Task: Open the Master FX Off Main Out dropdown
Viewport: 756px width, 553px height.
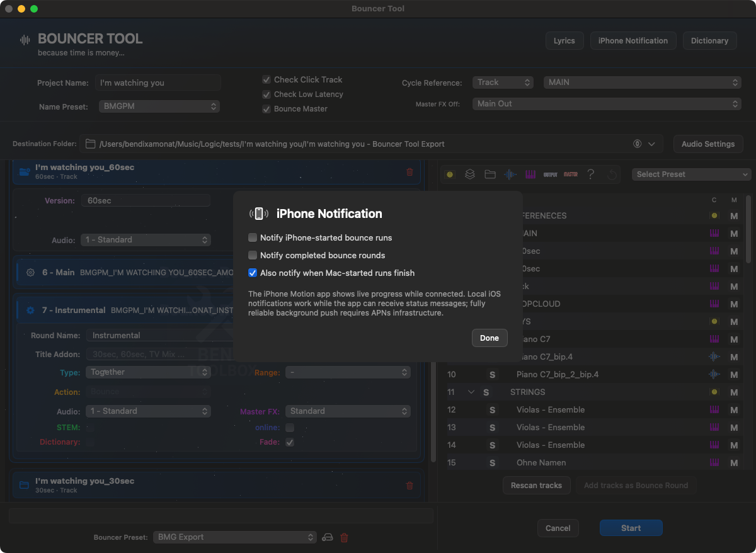Action: point(607,104)
